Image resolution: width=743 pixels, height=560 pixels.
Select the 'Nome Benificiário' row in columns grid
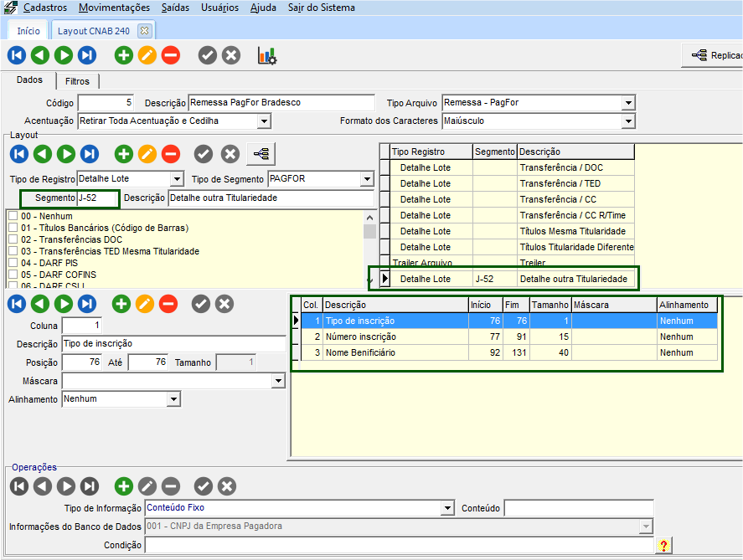[360, 352]
